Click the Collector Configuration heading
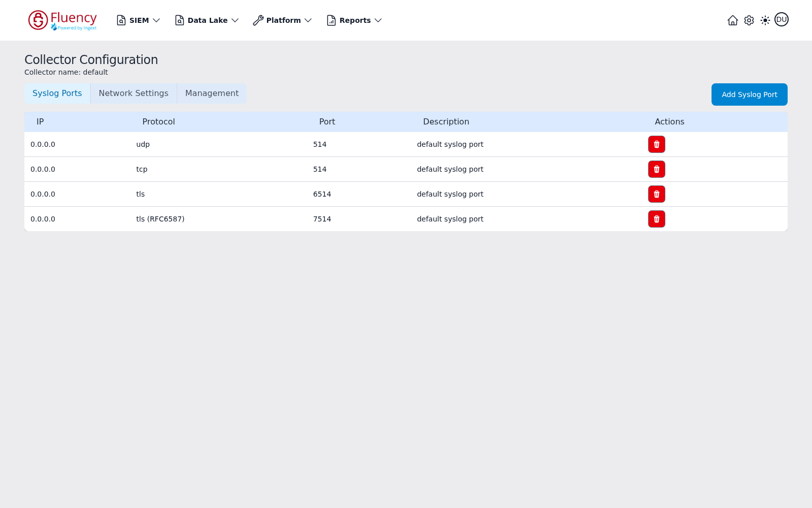812x508 pixels. coord(91,60)
